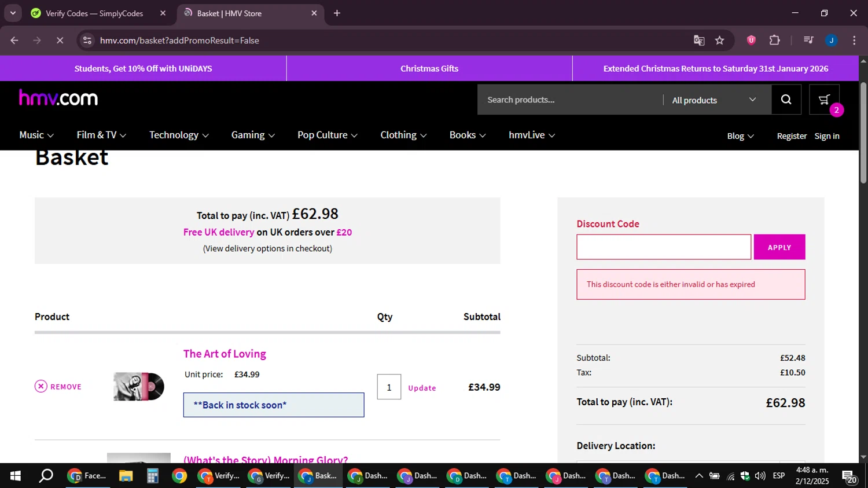This screenshot has width=868, height=488.
Task: Switch to Verify Codes SimplyCodes tab
Action: pos(94,13)
